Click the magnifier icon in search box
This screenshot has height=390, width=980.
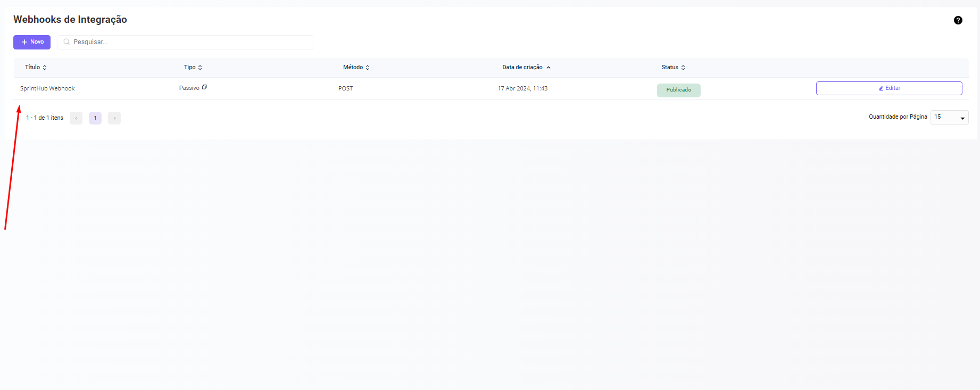click(67, 42)
